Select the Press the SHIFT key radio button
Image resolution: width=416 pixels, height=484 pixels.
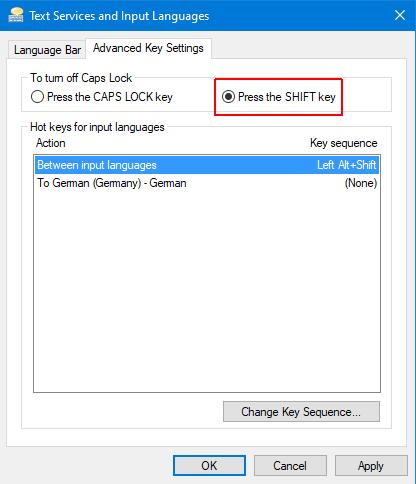279,97
